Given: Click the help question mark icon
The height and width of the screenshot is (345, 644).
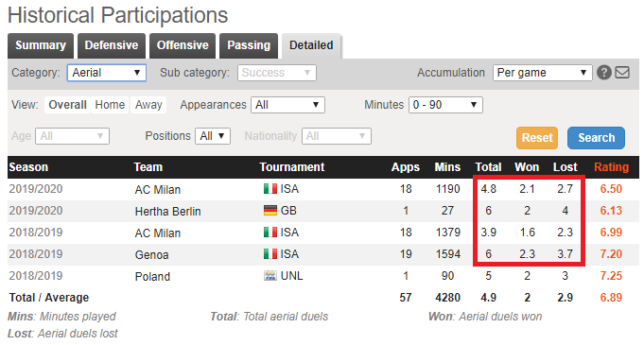Looking at the screenshot, I should 603,73.
